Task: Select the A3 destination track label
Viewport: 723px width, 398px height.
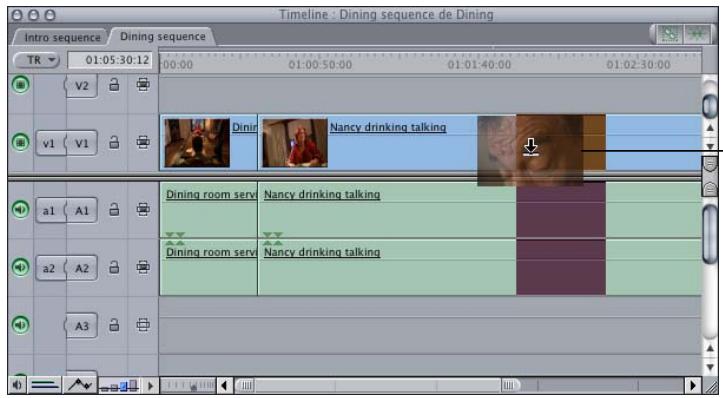Action: [81, 326]
